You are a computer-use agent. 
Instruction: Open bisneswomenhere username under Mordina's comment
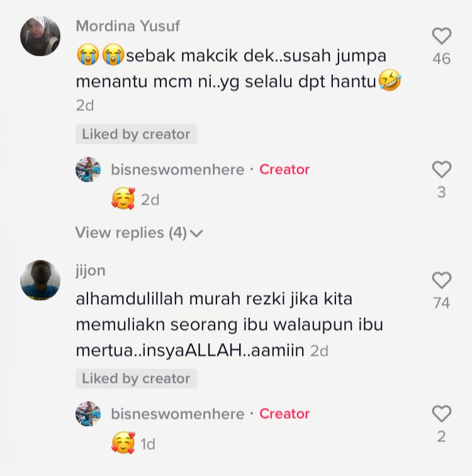tap(177, 169)
